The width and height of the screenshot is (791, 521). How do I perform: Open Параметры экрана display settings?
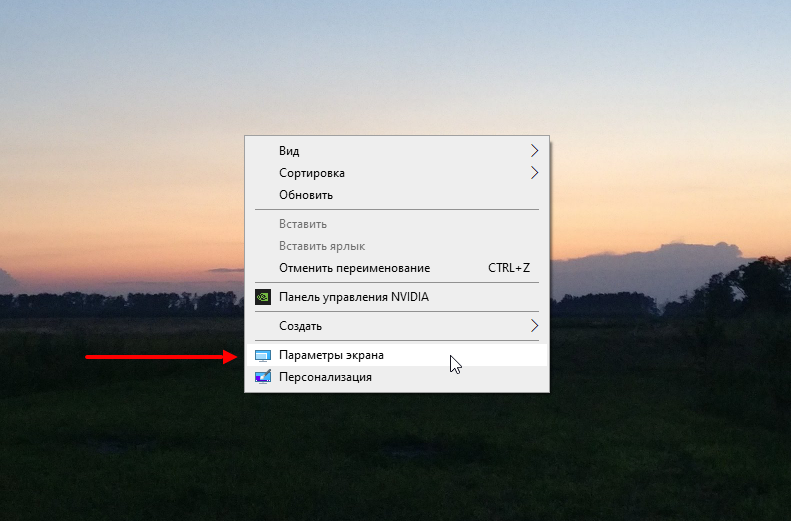[397, 355]
